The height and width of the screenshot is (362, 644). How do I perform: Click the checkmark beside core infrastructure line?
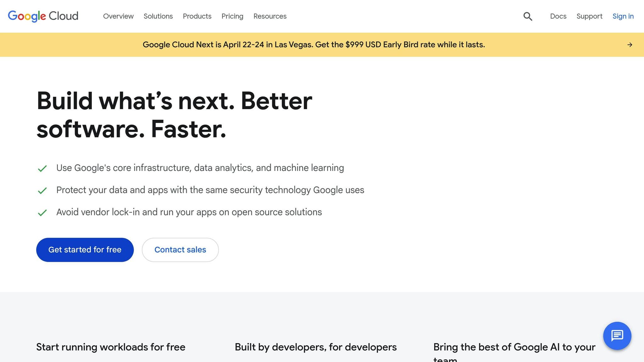point(42,169)
